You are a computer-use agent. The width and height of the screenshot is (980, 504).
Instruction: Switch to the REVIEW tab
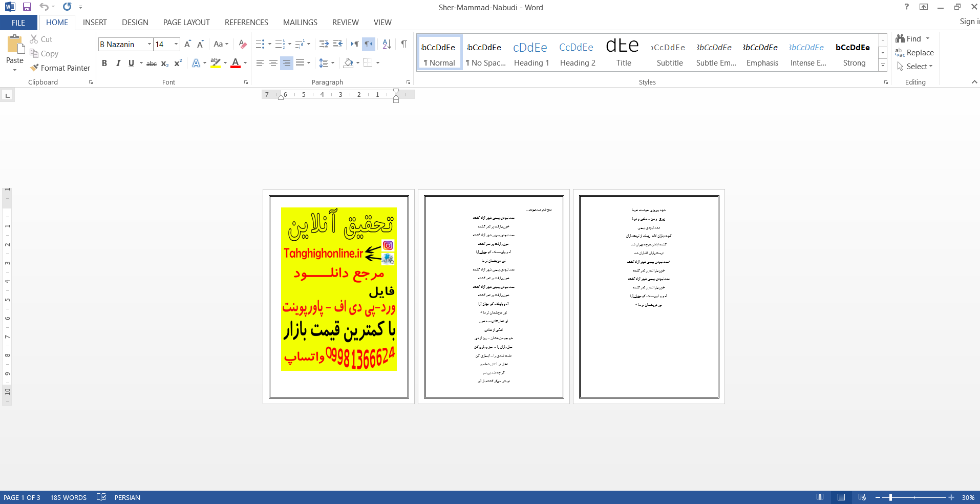pyautogui.click(x=346, y=23)
